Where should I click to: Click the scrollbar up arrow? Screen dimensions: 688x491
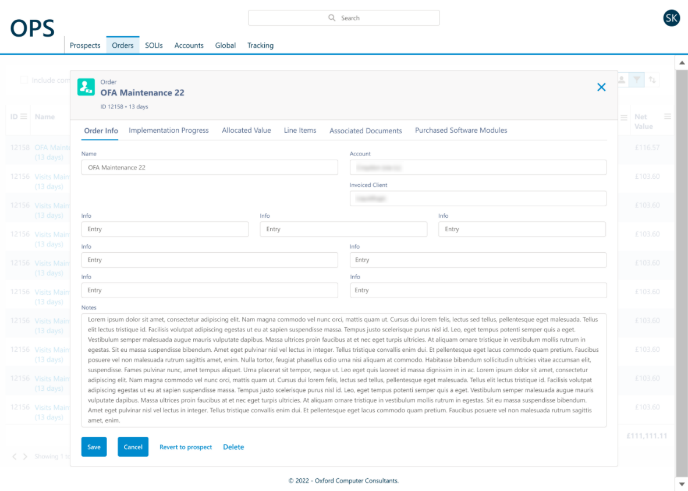(x=682, y=63)
